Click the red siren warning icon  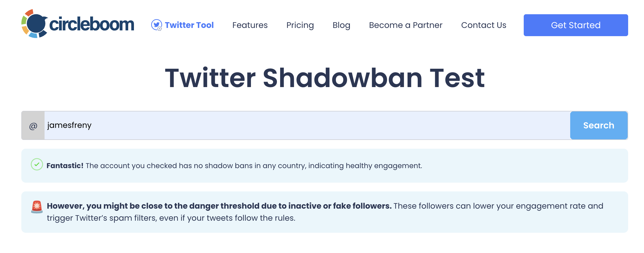tap(37, 207)
